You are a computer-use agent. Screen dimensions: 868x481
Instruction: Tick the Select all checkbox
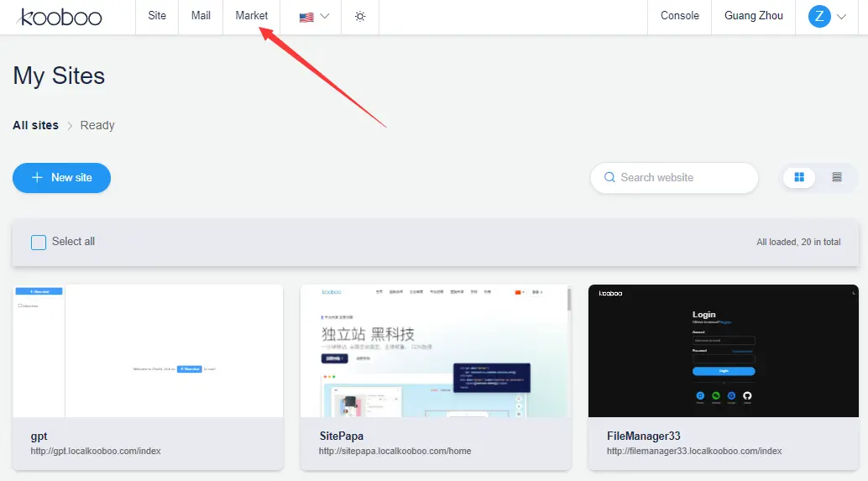click(39, 242)
